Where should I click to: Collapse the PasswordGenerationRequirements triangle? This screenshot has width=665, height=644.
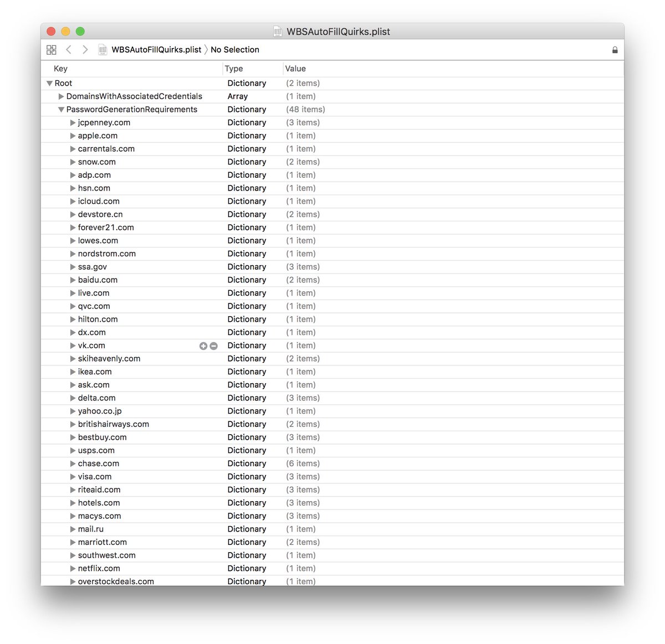click(x=61, y=110)
